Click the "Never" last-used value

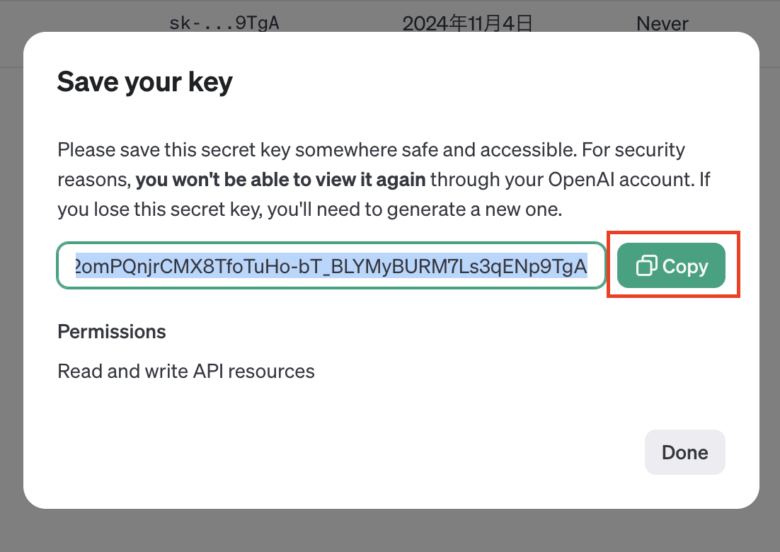coord(661,22)
